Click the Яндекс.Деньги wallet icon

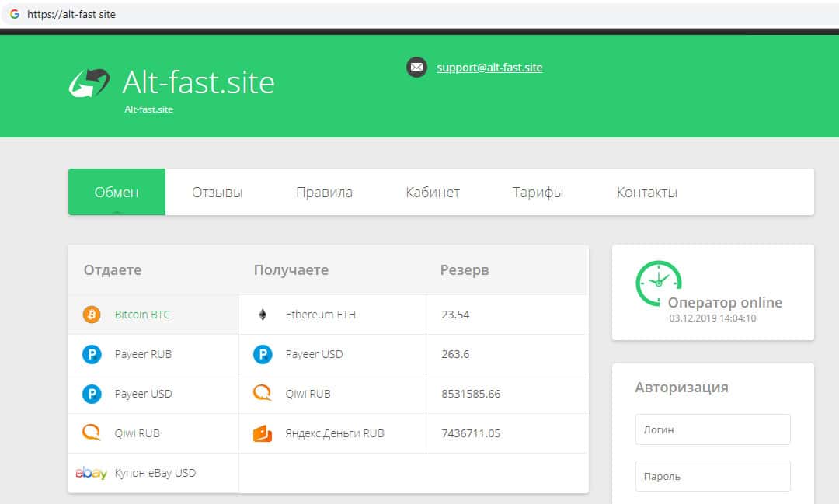tap(263, 433)
